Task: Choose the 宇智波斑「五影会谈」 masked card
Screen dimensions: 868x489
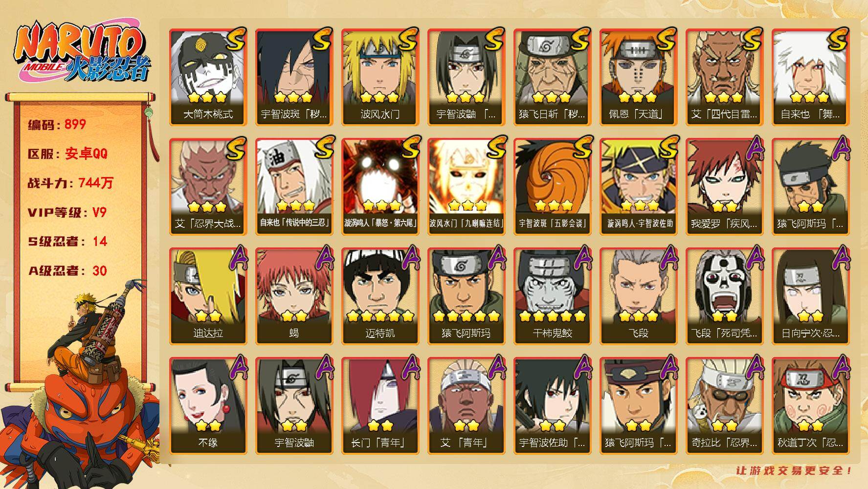Action: pyautogui.click(x=552, y=187)
